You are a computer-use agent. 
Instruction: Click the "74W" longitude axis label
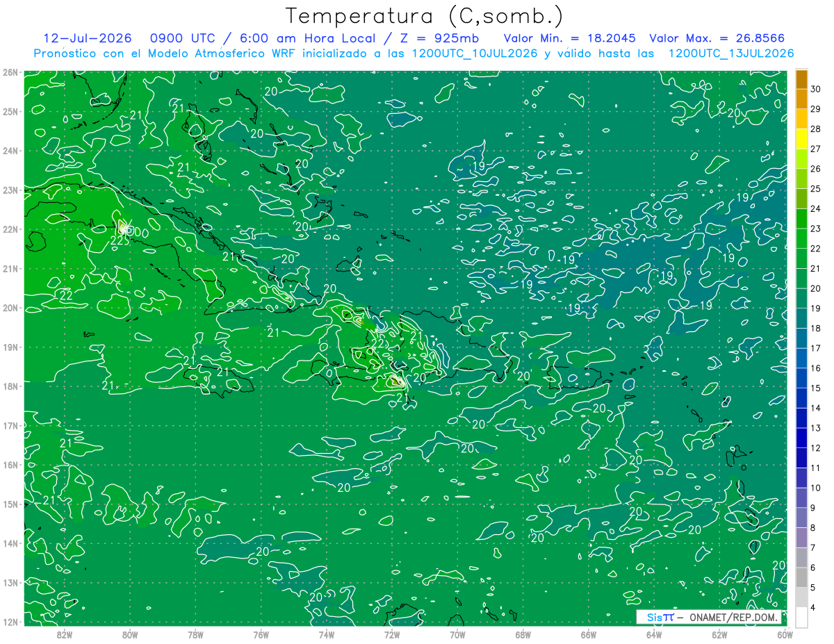(x=326, y=634)
